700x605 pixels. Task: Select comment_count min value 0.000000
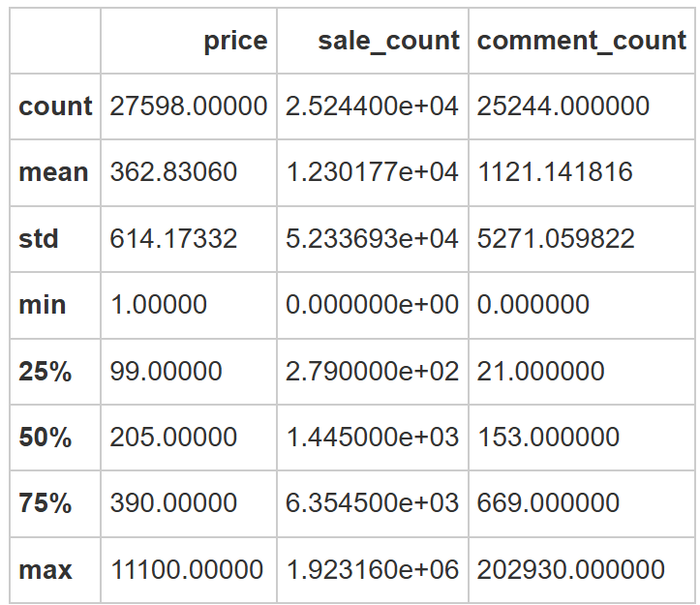pyautogui.click(x=533, y=305)
